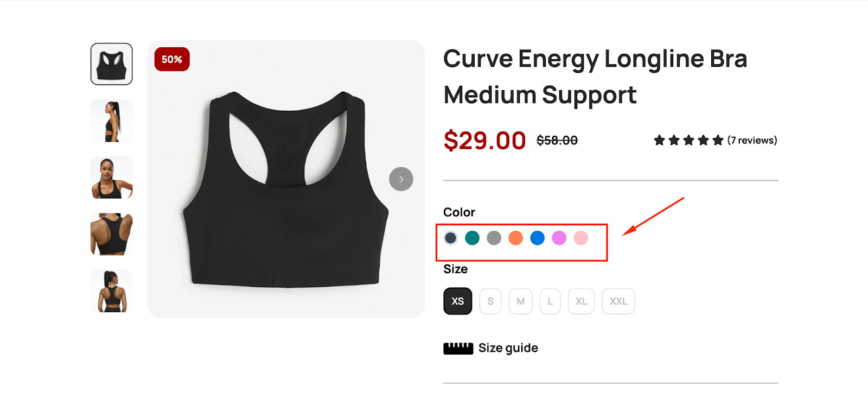Viewport: 868px width, 398px height.
Task: View the side-profile model thumbnail
Action: tap(112, 121)
